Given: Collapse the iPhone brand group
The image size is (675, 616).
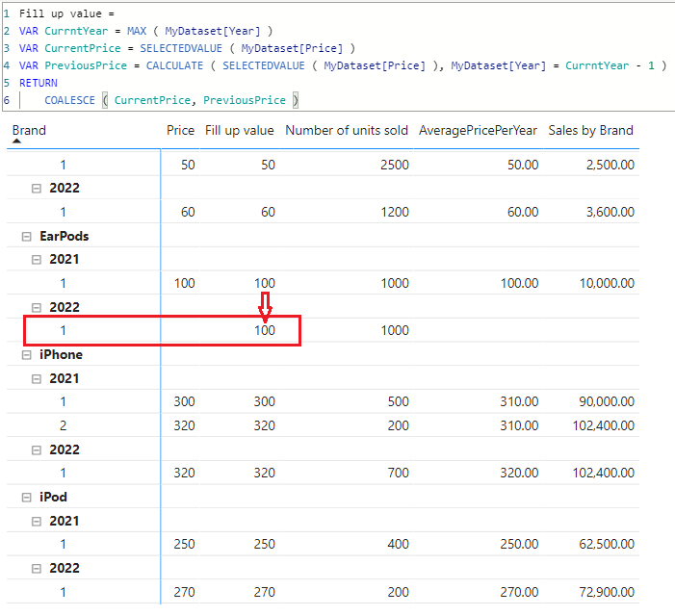Looking at the screenshot, I should (x=27, y=355).
